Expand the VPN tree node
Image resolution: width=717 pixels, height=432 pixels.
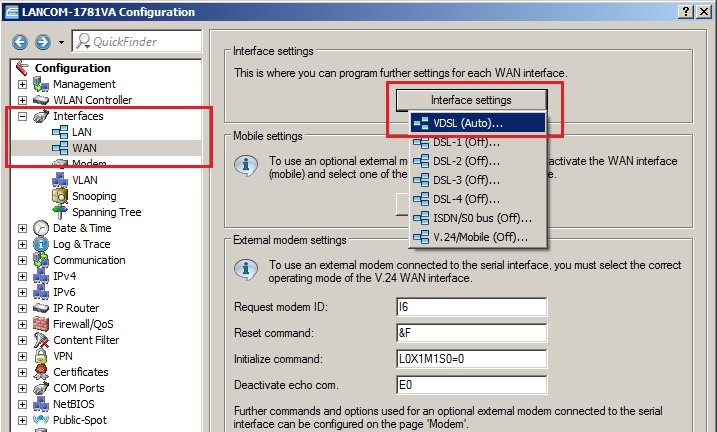click(22, 356)
